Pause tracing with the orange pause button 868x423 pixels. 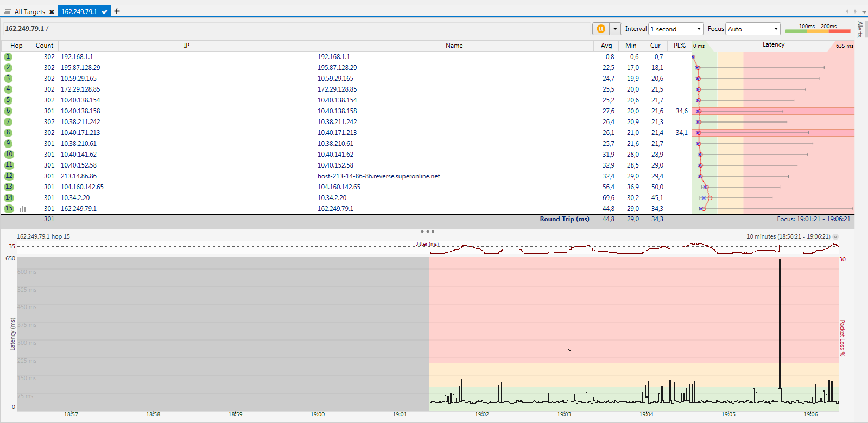click(x=600, y=29)
